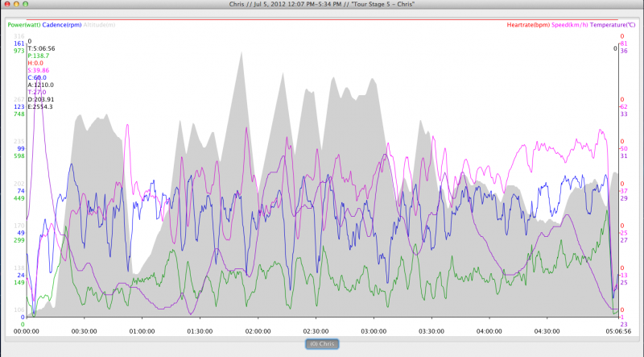Toggle the Power(watt) legend label

coord(24,25)
